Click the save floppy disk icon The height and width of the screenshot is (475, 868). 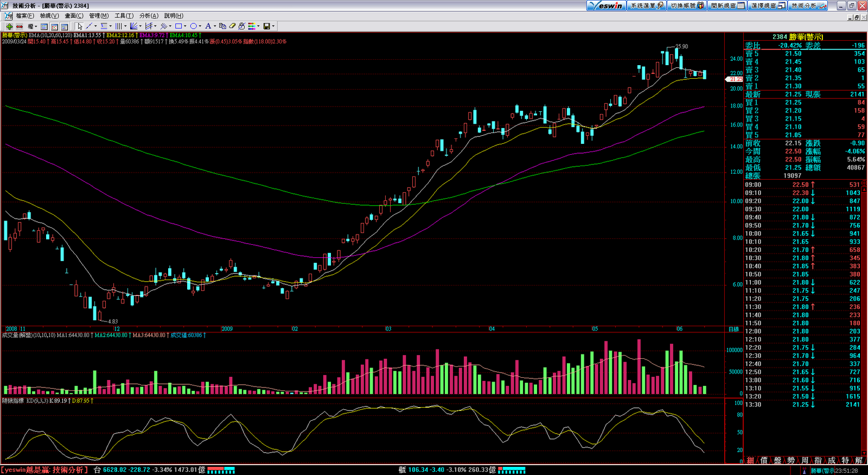coord(266,26)
